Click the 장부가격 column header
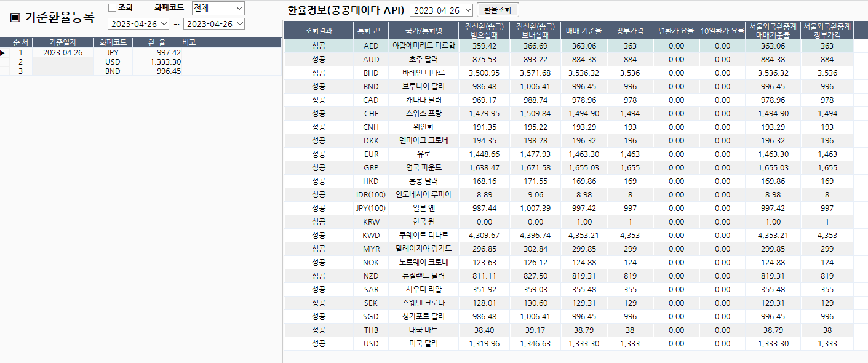Viewport: 868px width, 363px height. tap(630, 30)
